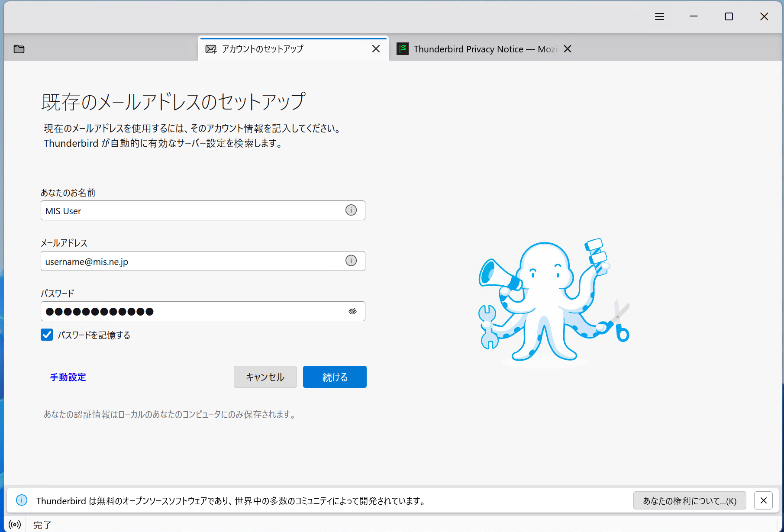Click the キャンセル button
Image resolution: width=784 pixels, height=532 pixels.
pyautogui.click(x=265, y=377)
